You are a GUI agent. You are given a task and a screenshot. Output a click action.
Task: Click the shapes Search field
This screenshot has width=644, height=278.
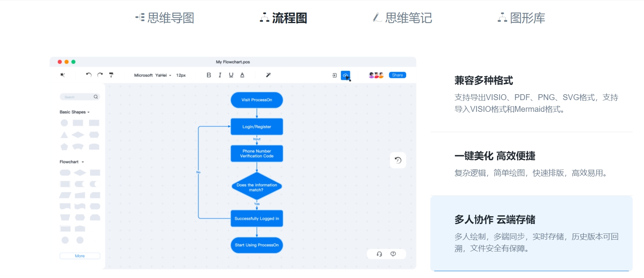point(80,97)
